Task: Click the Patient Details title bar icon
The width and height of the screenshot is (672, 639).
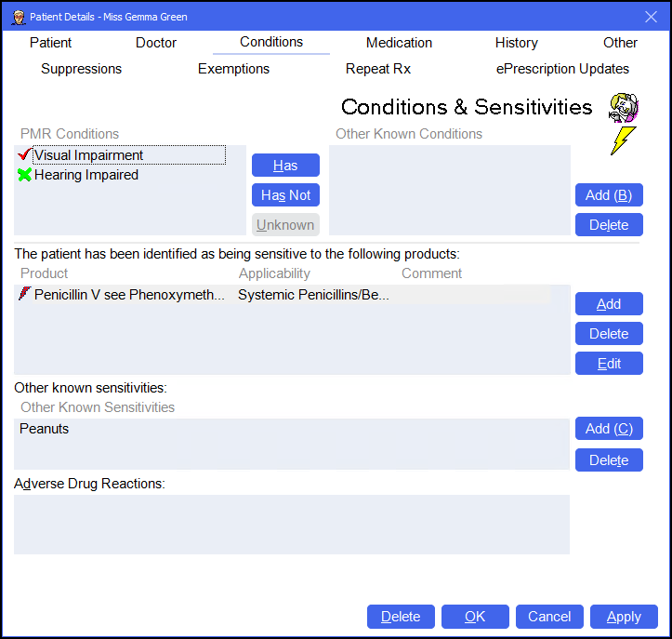Action: coord(18,17)
